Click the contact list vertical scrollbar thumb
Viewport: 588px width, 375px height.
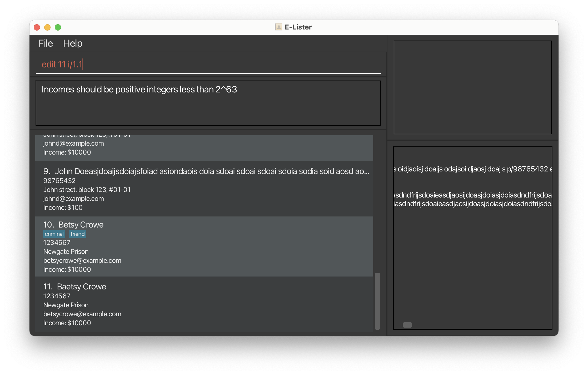click(377, 301)
